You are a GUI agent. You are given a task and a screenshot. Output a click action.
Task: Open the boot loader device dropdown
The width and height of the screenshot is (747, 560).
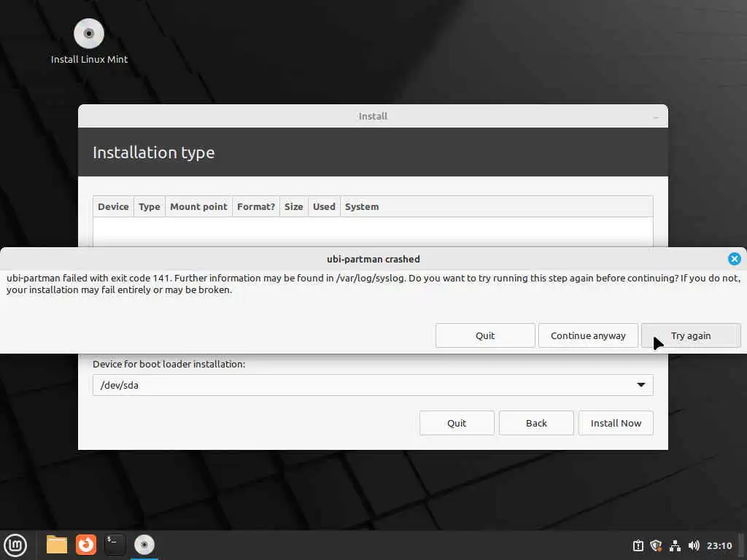(x=373, y=385)
